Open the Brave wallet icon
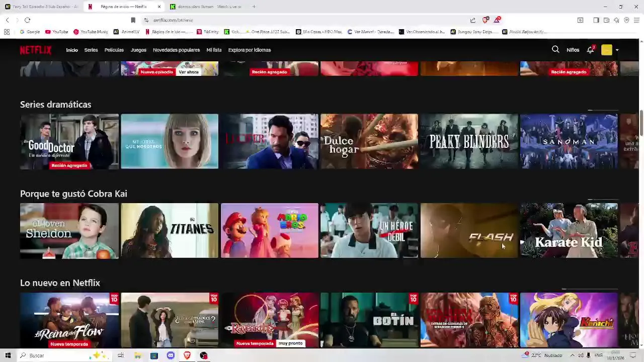Viewport: 644px width, 362px height. tap(606, 20)
